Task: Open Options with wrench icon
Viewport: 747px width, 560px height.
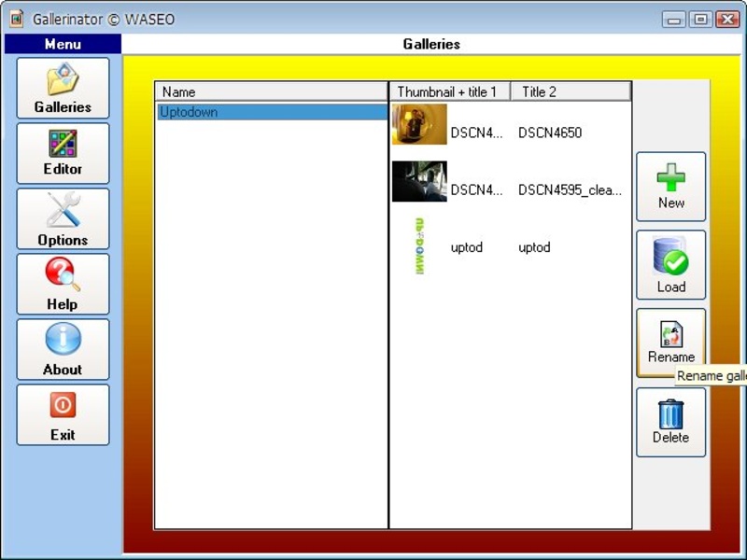Action: [63, 218]
